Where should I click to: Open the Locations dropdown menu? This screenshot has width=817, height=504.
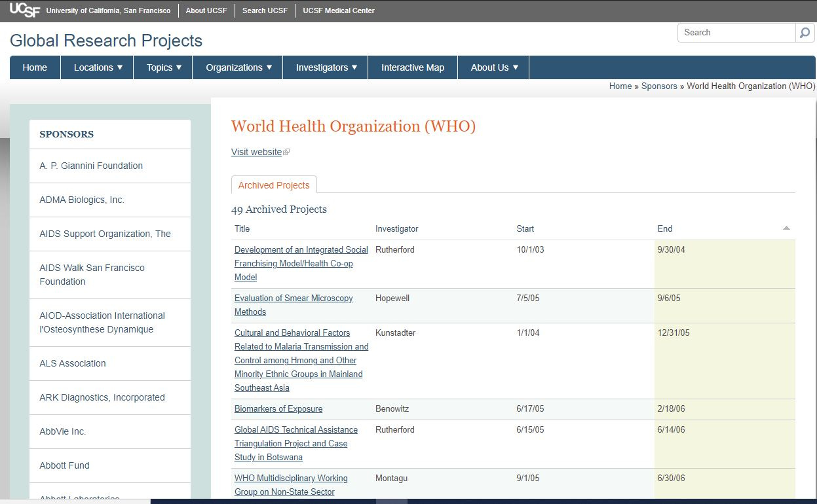pyautogui.click(x=98, y=67)
